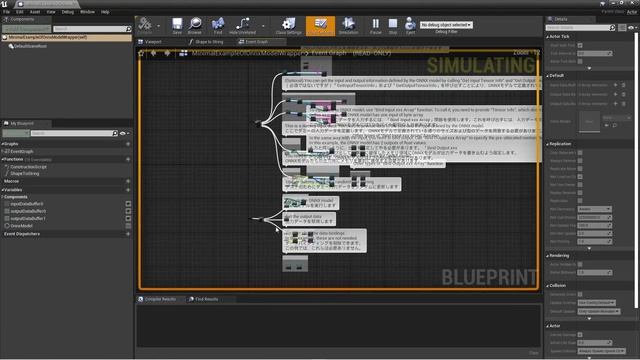This screenshot has width=640, height=360.
Task: Click the Add New button in My Blueprint
Action: point(16,133)
